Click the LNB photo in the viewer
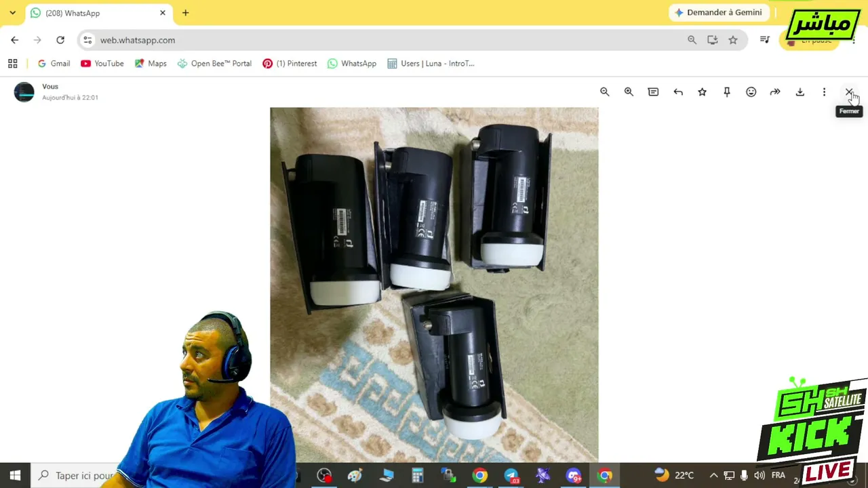Image resolution: width=868 pixels, height=488 pixels. (x=434, y=285)
